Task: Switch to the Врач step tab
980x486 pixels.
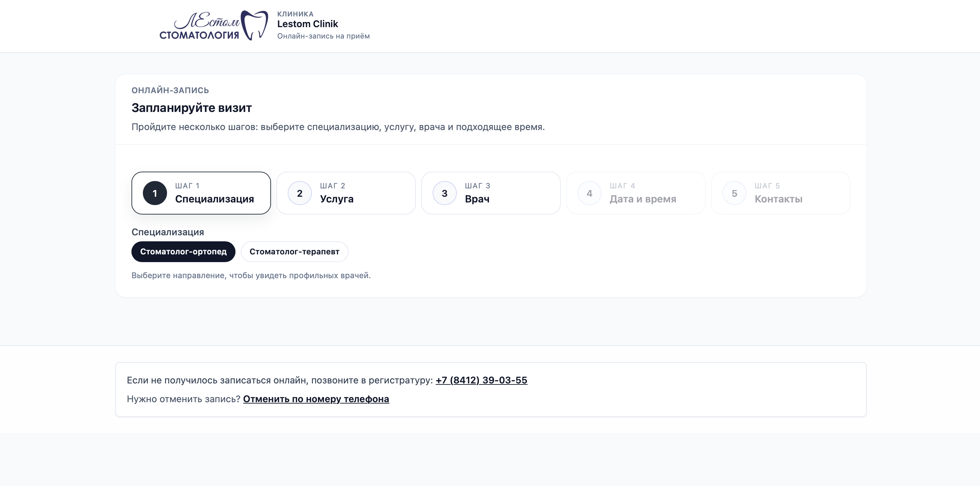Action: coord(491,193)
